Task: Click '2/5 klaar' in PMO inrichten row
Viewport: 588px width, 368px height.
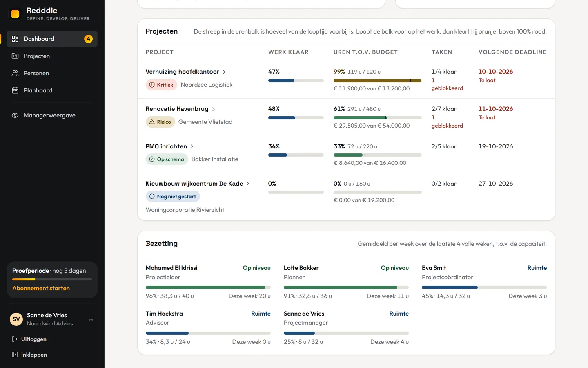Action: coord(444,146)
